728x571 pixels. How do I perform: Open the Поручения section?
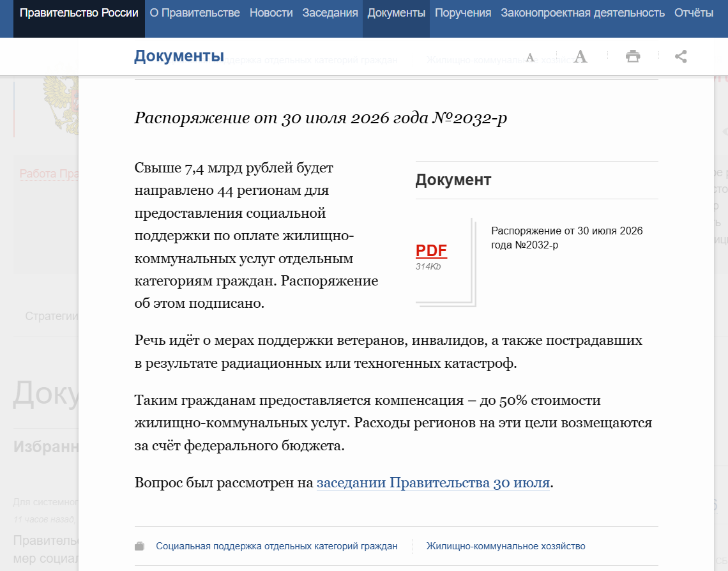[x=463, y=13]
